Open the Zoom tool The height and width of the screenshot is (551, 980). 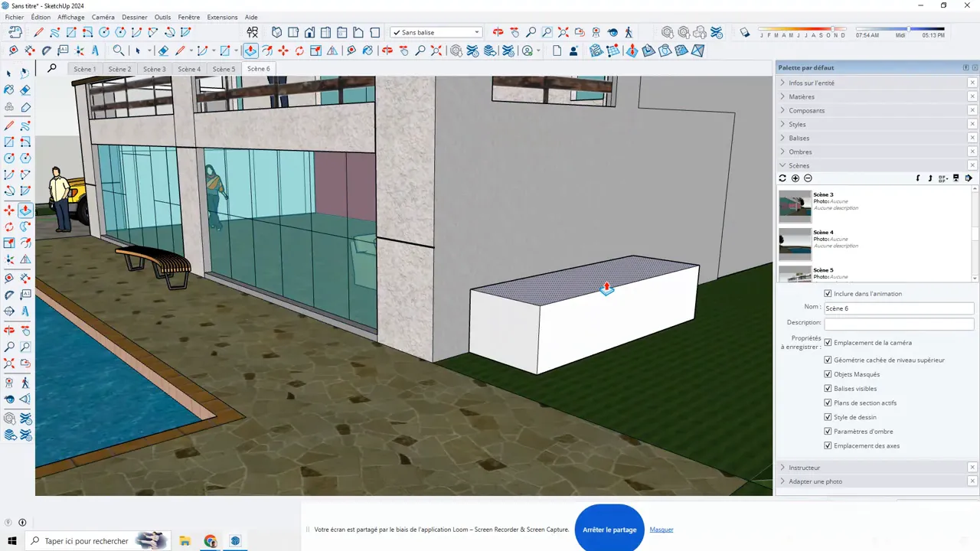(x=9, y=346)
